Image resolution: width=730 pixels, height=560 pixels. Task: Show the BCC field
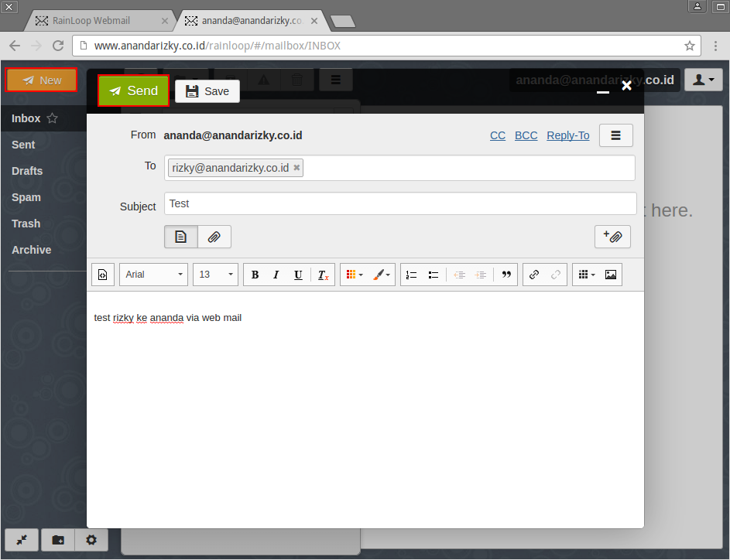526,135
